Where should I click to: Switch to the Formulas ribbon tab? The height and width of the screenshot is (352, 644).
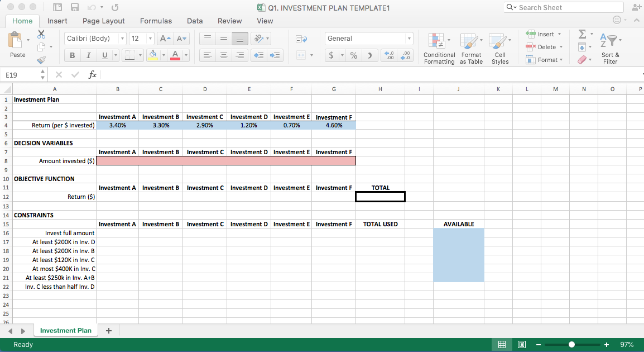point(156,21)
